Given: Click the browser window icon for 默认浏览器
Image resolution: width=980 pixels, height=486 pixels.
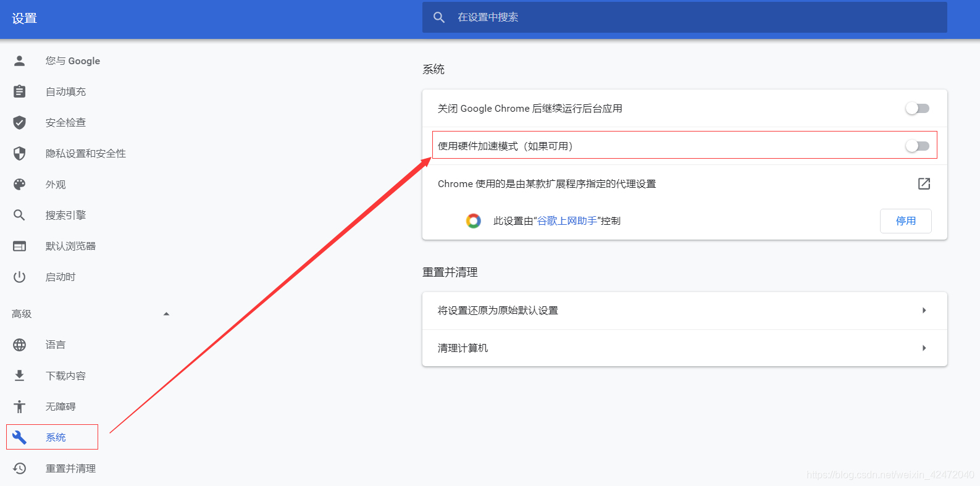Looking at the screenshot, I should (x=20, y=246).
